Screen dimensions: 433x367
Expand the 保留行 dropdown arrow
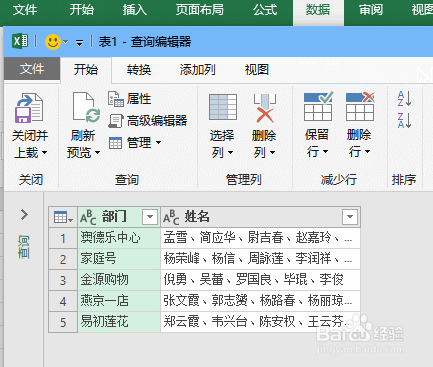tap(326, 152)
